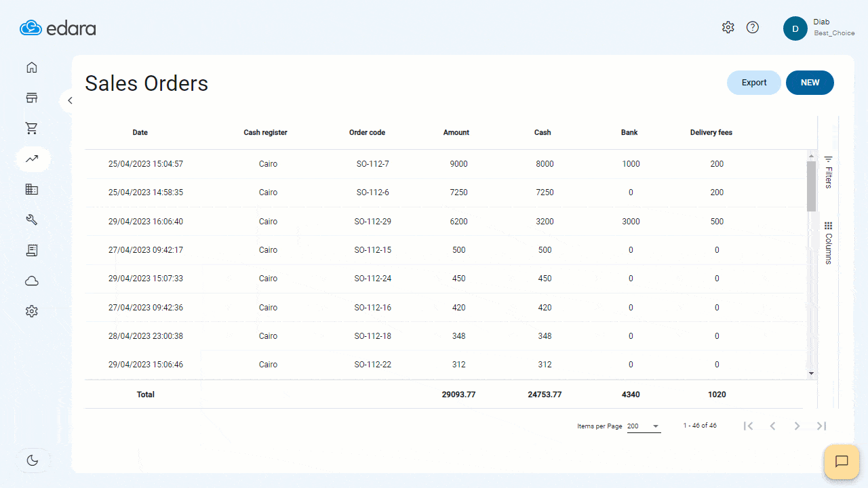Click table scrollbar up arrow

(x=811, y=156)
